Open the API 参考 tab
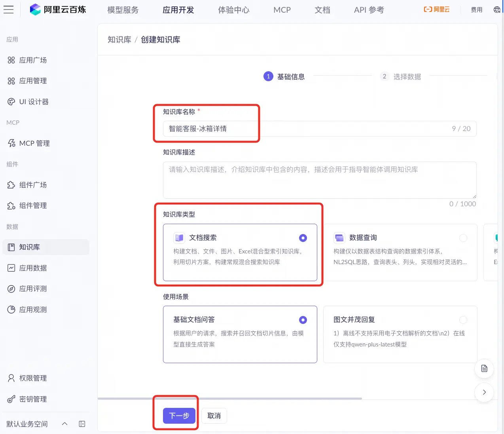The image size is (504, 434). [369, 10]
